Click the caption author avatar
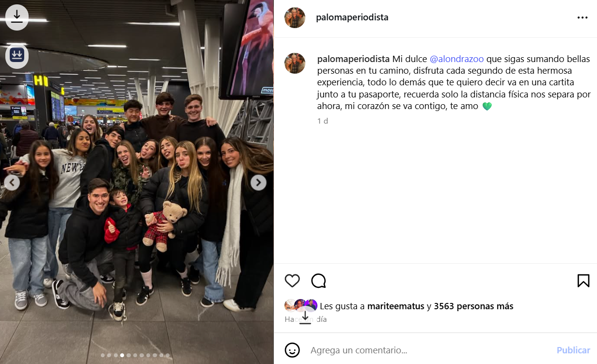Image resolution: width=597 pixels, height=364 pixels. click(x=295, y=63)
